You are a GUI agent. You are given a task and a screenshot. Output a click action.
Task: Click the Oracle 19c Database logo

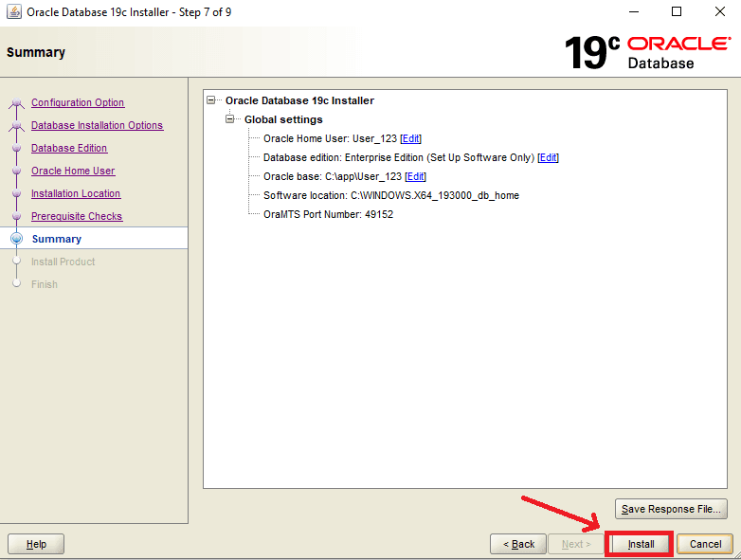pos(647,52)
